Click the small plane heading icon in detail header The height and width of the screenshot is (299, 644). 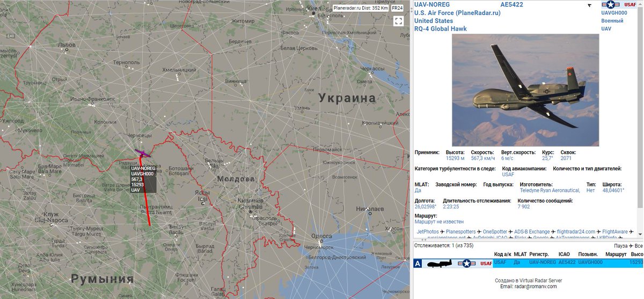pyautogui.click(x=589, y=5)
